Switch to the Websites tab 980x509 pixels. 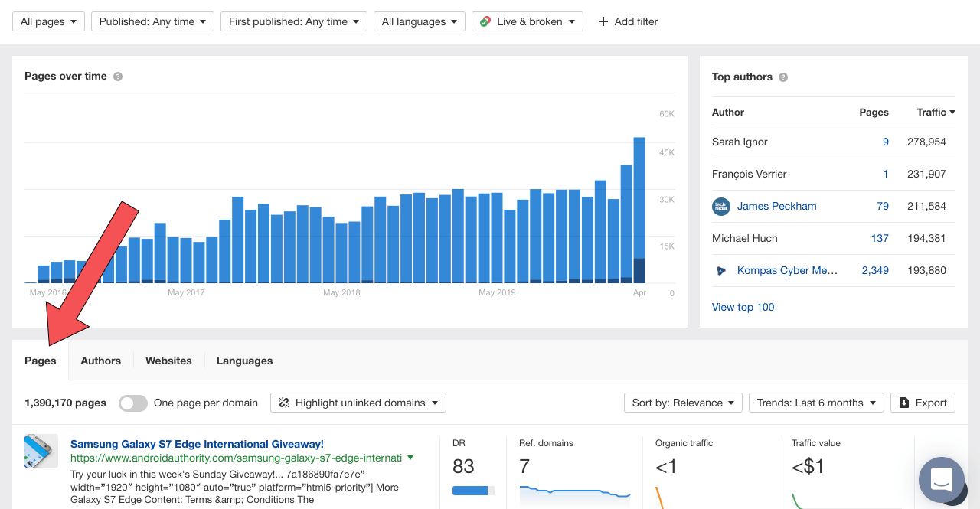[168, 361]
